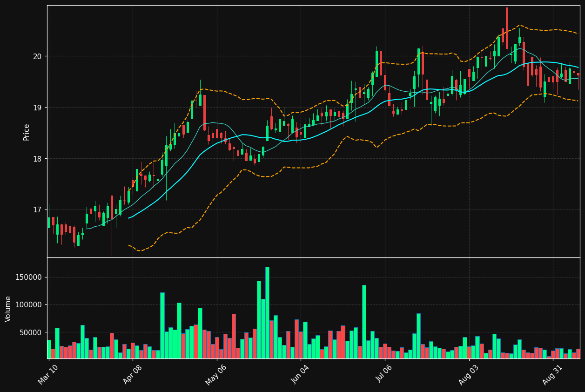Screen dimensions: 585x392
Task: Click the Aug 03 date label
Action: [468, 374]
